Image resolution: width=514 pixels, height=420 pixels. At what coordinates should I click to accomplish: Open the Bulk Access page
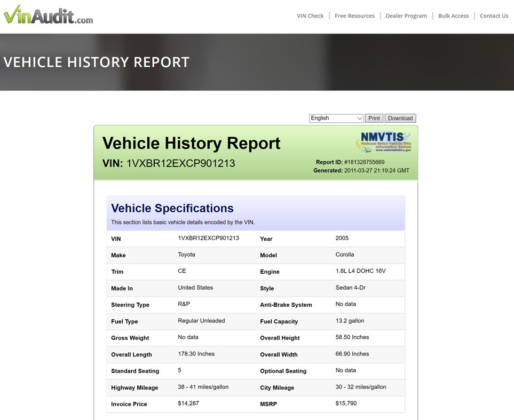click(453, 16)
